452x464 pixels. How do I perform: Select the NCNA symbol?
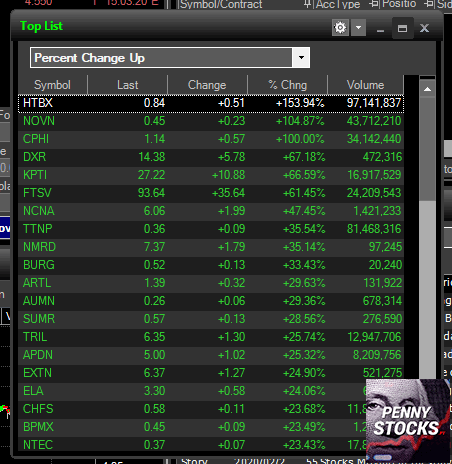pos(38,211)
